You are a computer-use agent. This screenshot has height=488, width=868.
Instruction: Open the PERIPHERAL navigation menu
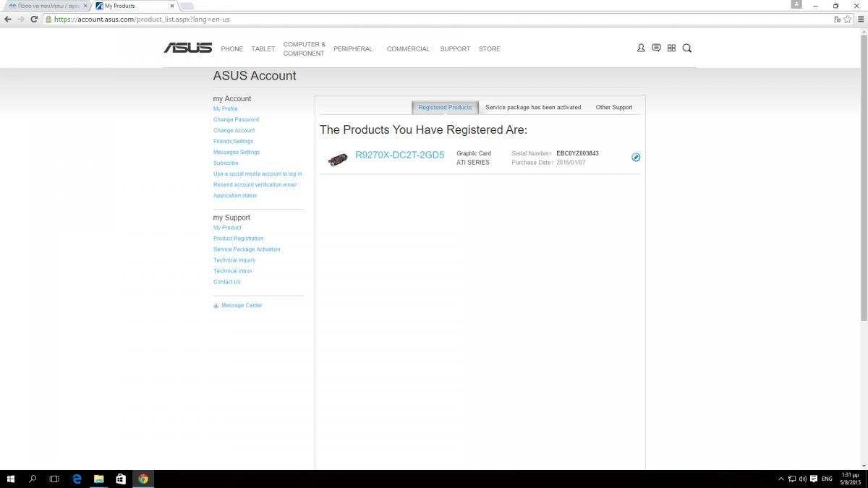click(x=353, y=49)
